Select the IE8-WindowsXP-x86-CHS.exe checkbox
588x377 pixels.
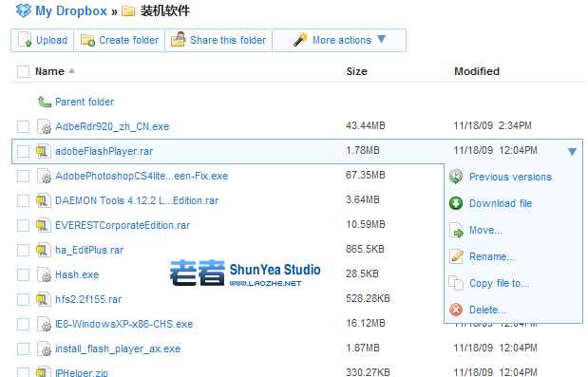[x=23, y=325]
